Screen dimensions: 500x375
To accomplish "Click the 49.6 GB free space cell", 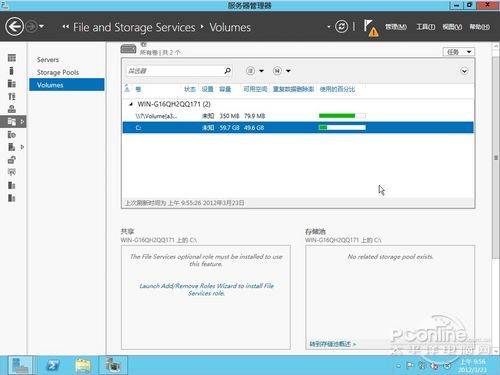I will click(x=254, y=128).
